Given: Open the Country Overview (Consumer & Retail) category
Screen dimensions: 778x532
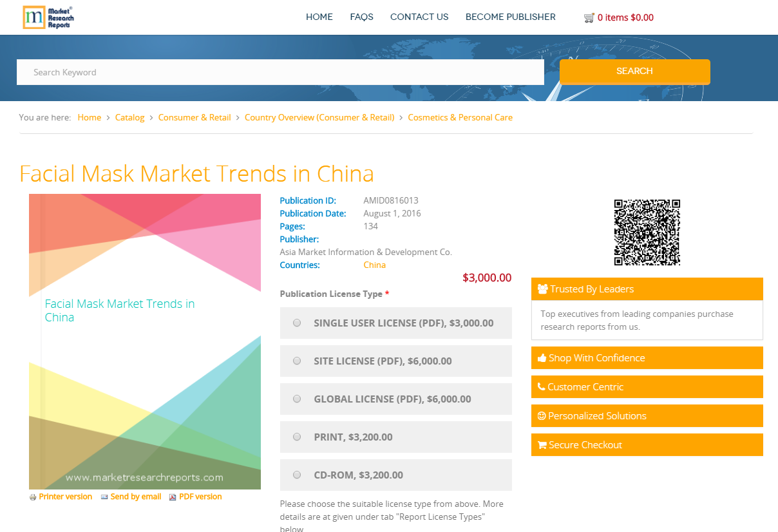Looking at the screenshot, I should [319, 117].
